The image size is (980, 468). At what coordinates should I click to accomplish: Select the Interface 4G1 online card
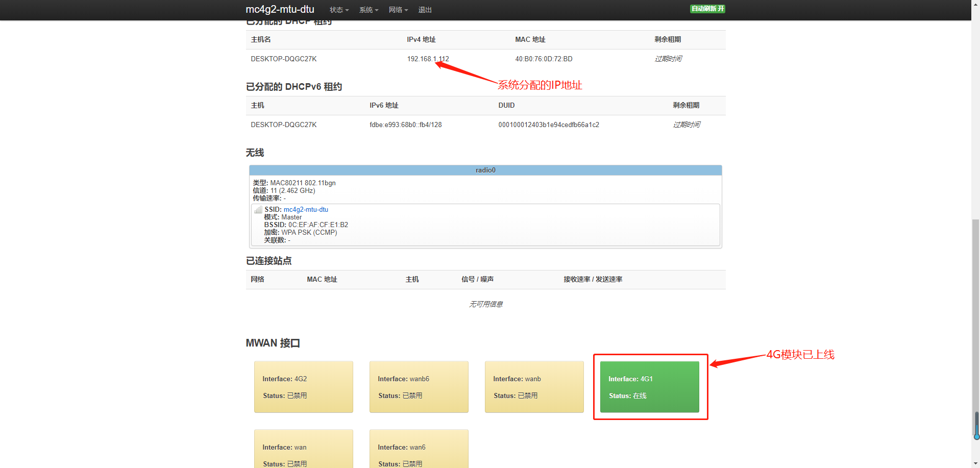pos(650,387)
